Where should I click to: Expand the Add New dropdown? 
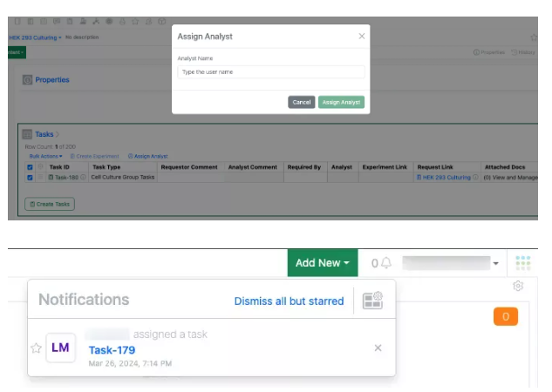pos(322,263)
